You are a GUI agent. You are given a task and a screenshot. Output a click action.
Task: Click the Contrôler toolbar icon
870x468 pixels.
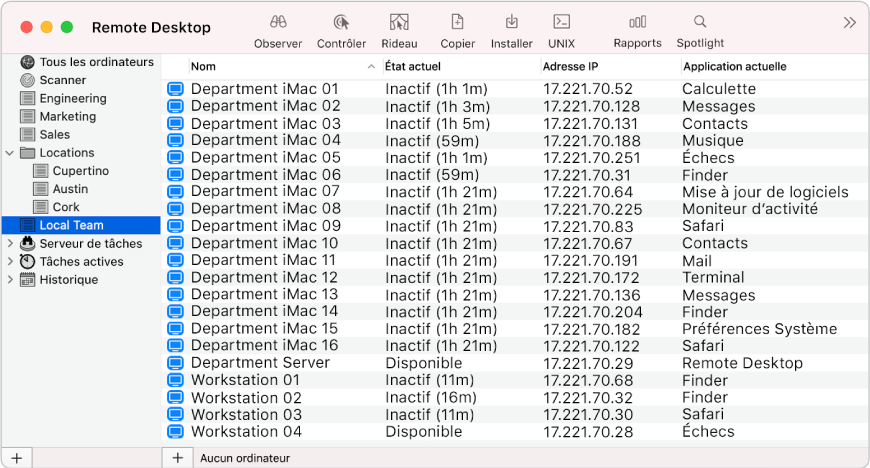pyautogui.click(x=341, y=22)
